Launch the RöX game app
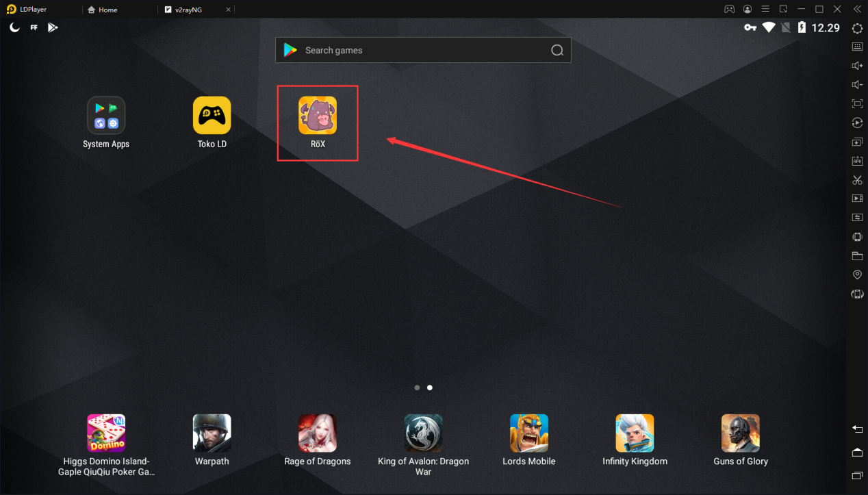 (x=318, y=116)
